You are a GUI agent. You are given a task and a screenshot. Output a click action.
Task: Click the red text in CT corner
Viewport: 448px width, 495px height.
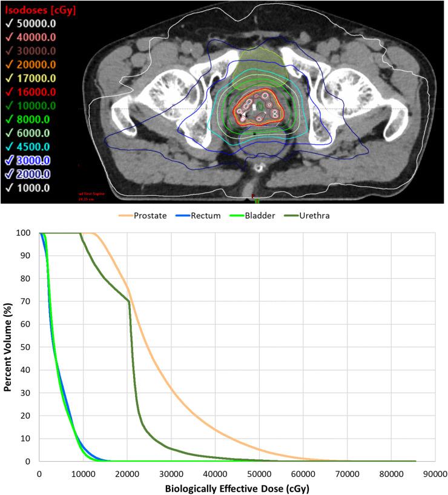tap(91, 196)
